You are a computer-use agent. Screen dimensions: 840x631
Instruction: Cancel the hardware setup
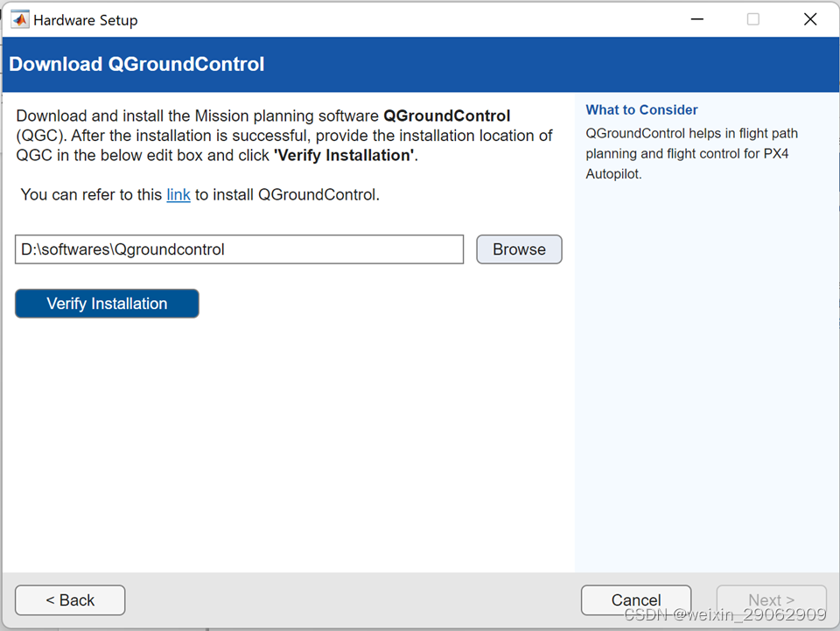(x=636, y=600)
